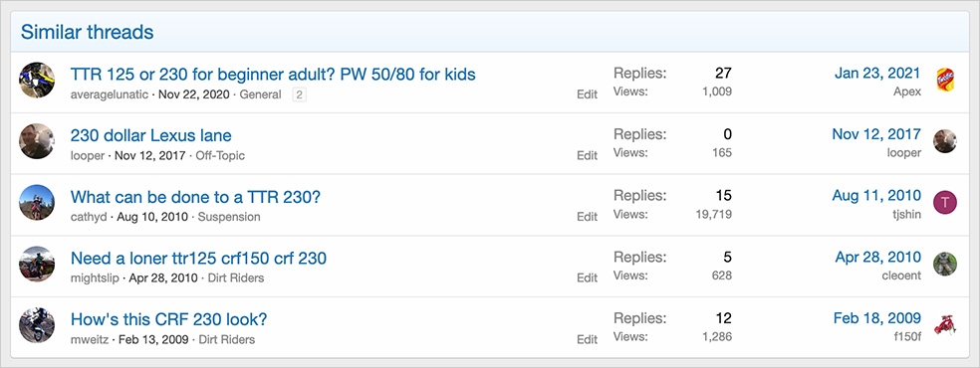The image size is (980, 368).
Task: Open 'How's this CRF 230 look?' thread
Action: pos(168,319)
